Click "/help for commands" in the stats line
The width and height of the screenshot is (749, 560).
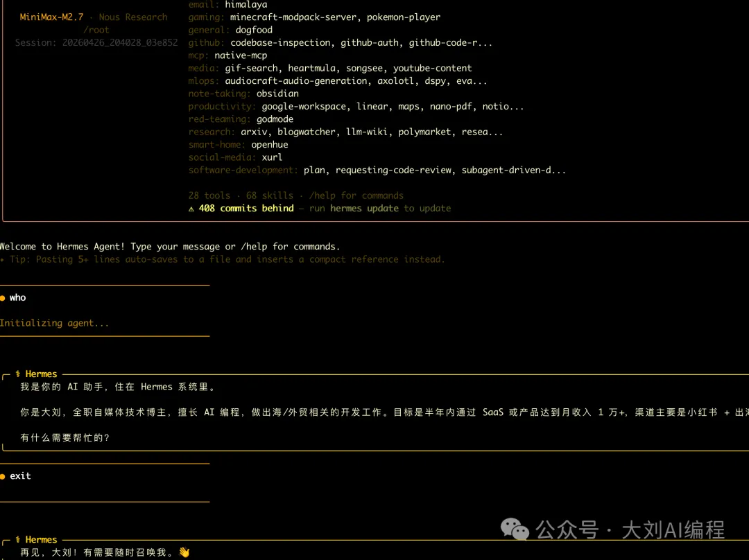pos(356,195)
